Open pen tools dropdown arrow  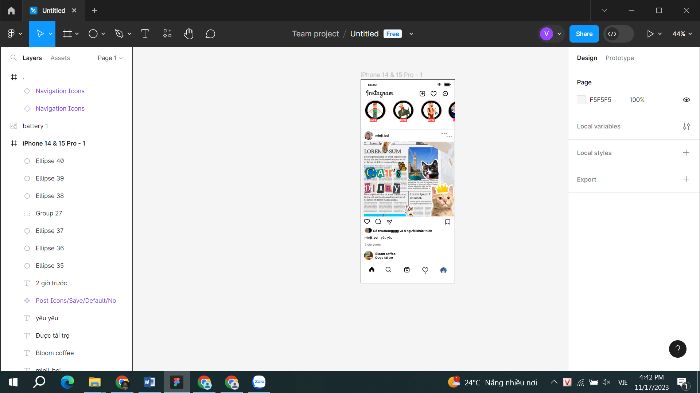[x=129, y=34]
